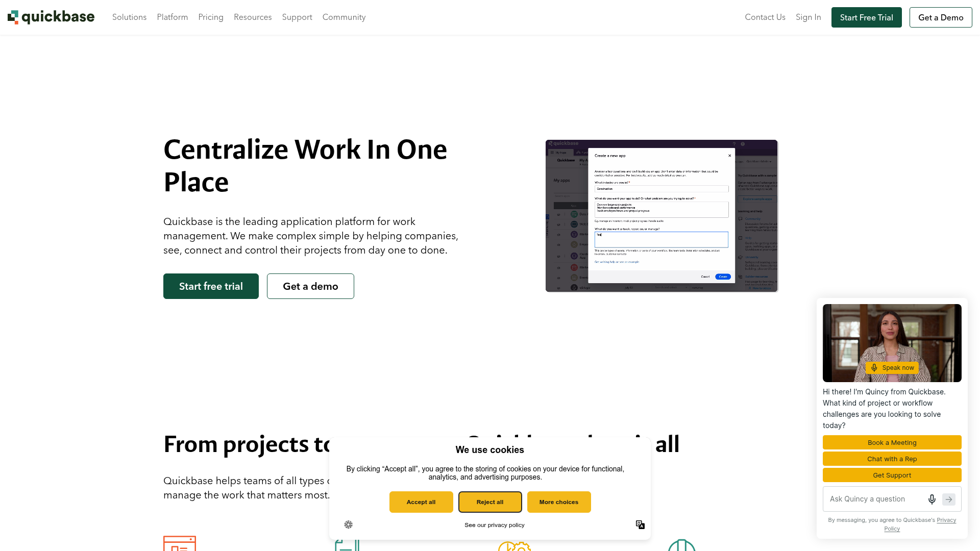Open More choices for cookies
Viewport: 980px width, 551px height.
pos(559,502)
